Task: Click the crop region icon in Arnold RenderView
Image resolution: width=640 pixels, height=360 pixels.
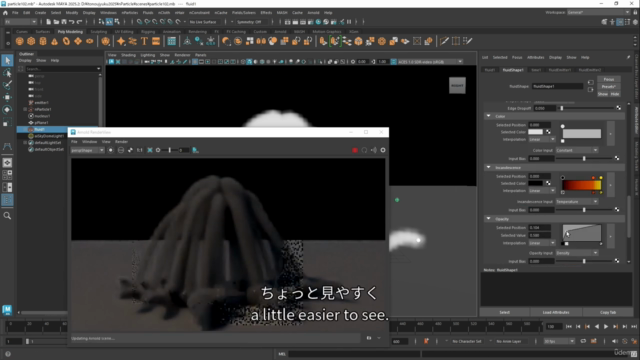Action: tap(150, 150)
